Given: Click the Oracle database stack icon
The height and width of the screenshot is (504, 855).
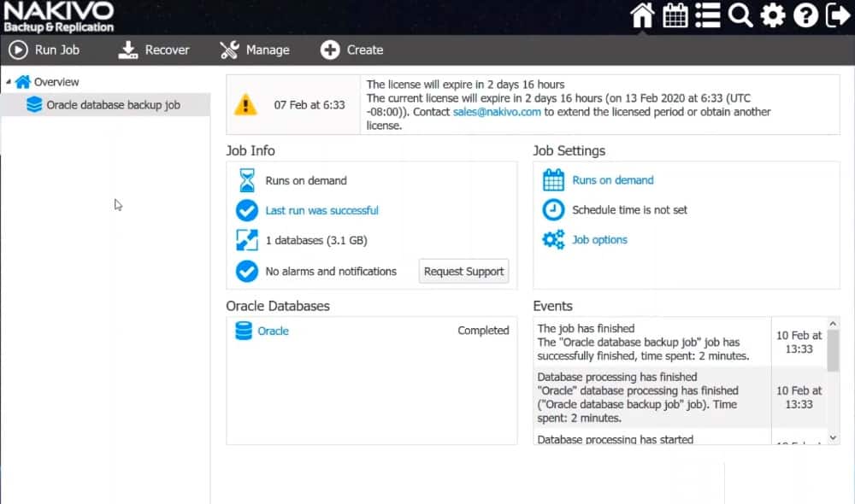Looking at the screenshot, I should tap(244, 331).
